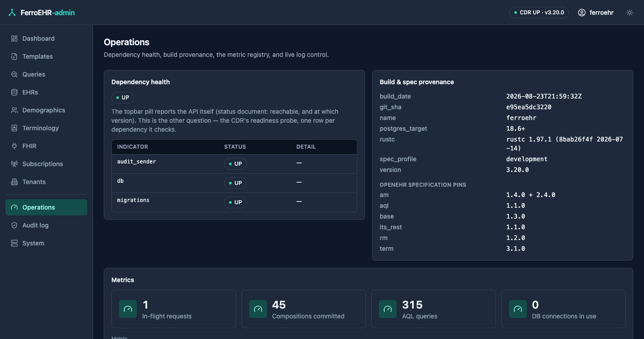The image size is (644, 339).
Task: Click the Terminology book icon
Action: point(14,128)
